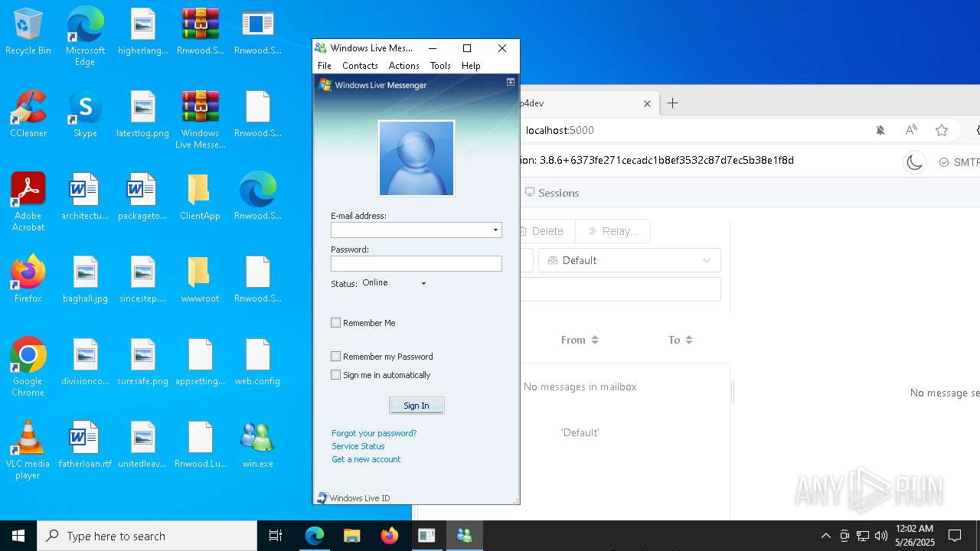Select the Skype desktop icon
980x551 pixels.
85,115
